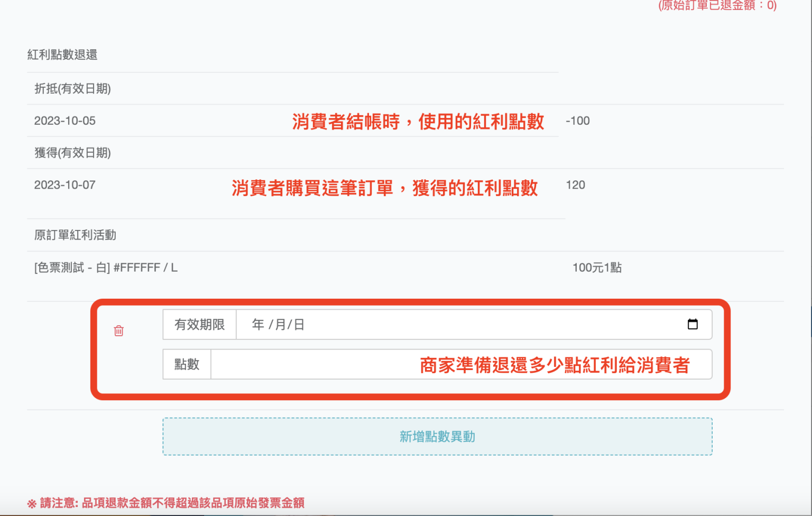The image size is (812, 516).
Task: Select the 2023-10-05 deduction date entry
Action: coord(64,121)
